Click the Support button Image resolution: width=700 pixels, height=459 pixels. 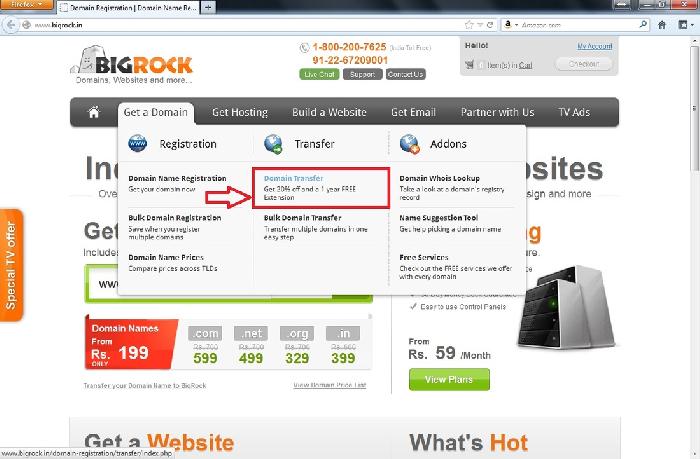[x=362, y=74]
